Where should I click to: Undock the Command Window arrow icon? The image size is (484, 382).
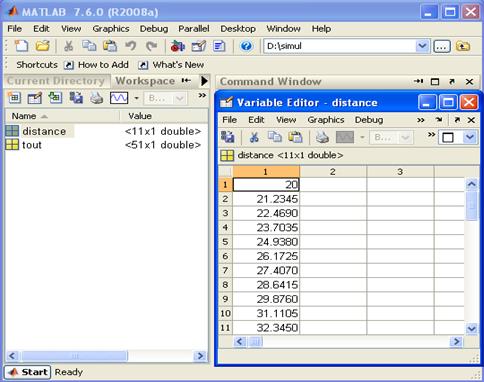[452, 81]
